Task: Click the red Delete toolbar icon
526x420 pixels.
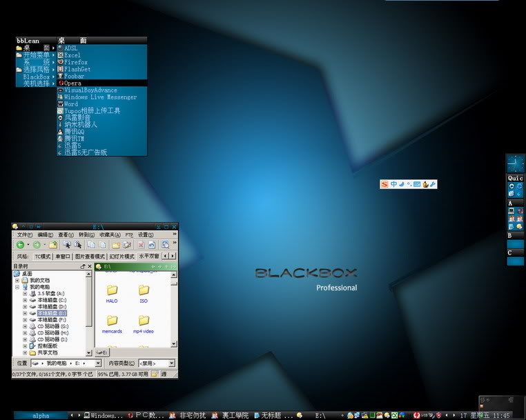Action: point(141,245)
